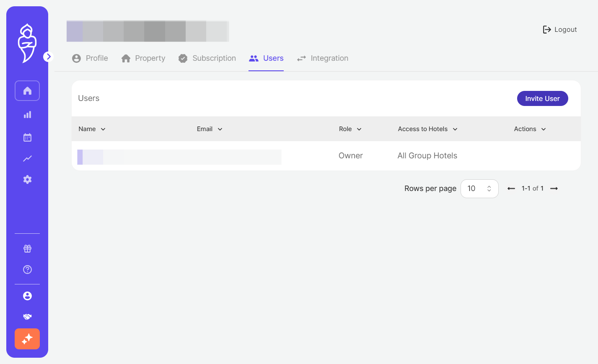Go to next page with right arrow
The height and width of the screenshot is (364, 598).
tap(554, 188)
